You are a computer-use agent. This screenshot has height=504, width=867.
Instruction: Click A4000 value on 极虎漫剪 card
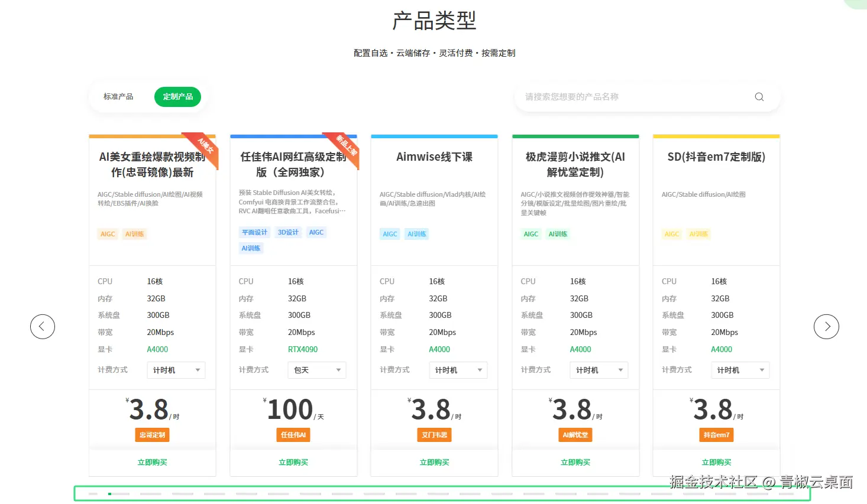tap(581, 349)
